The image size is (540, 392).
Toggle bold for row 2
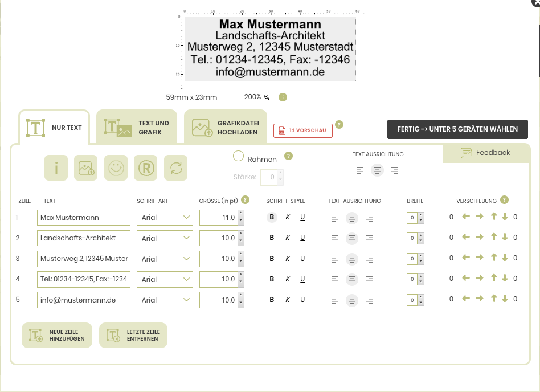272,238
